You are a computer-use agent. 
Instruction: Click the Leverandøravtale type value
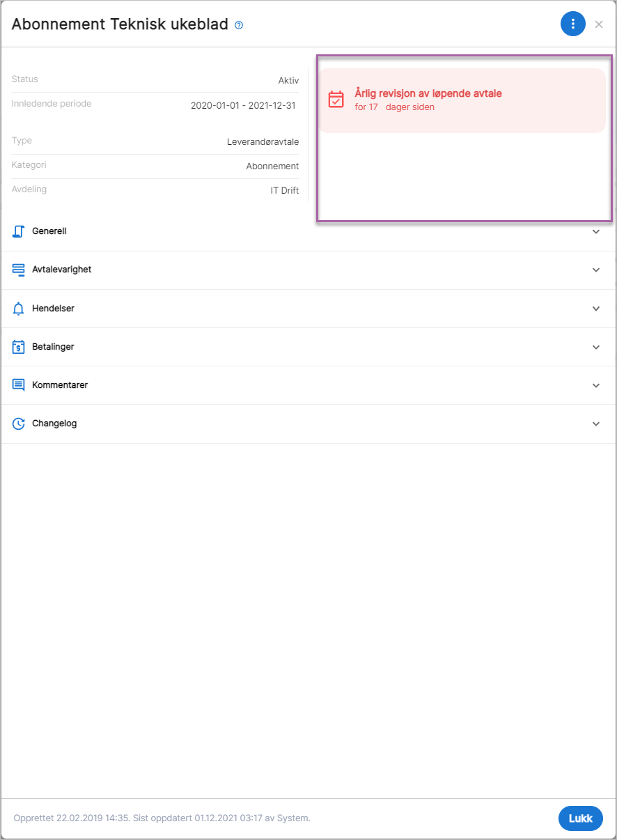point(263,142)
